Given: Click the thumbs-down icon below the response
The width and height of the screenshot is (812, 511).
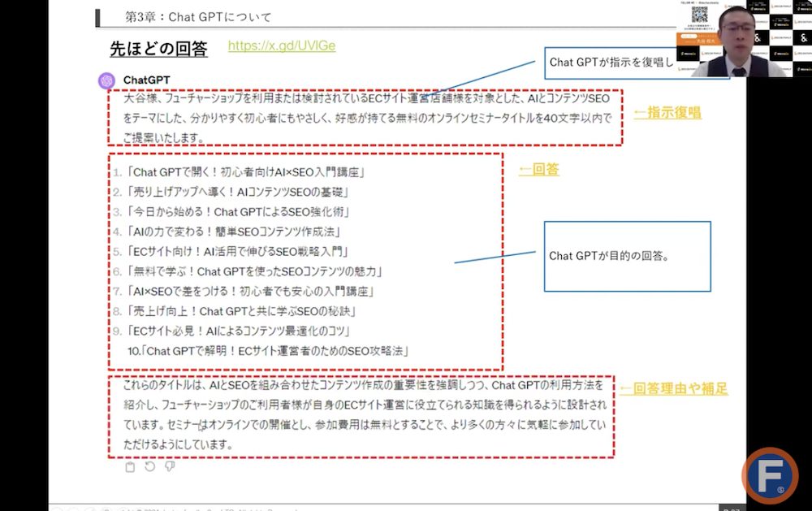Looking at the screenshot, I should pos(170,466).
